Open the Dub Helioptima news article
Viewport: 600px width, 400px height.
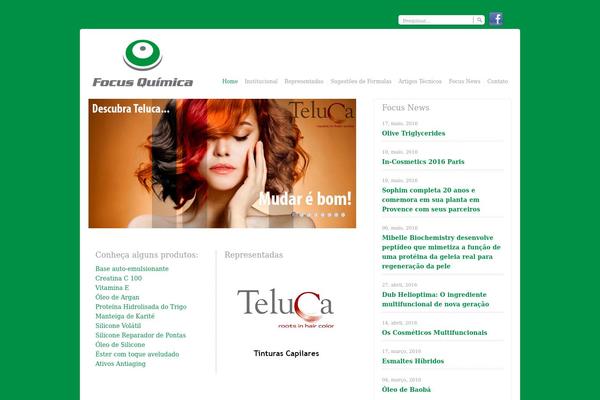coord(435,299)
